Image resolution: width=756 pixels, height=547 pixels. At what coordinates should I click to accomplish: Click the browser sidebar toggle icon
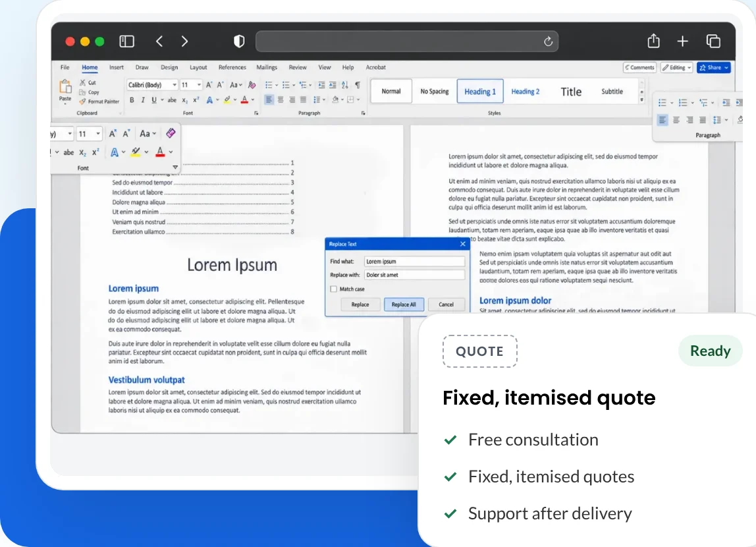(127, 41)
